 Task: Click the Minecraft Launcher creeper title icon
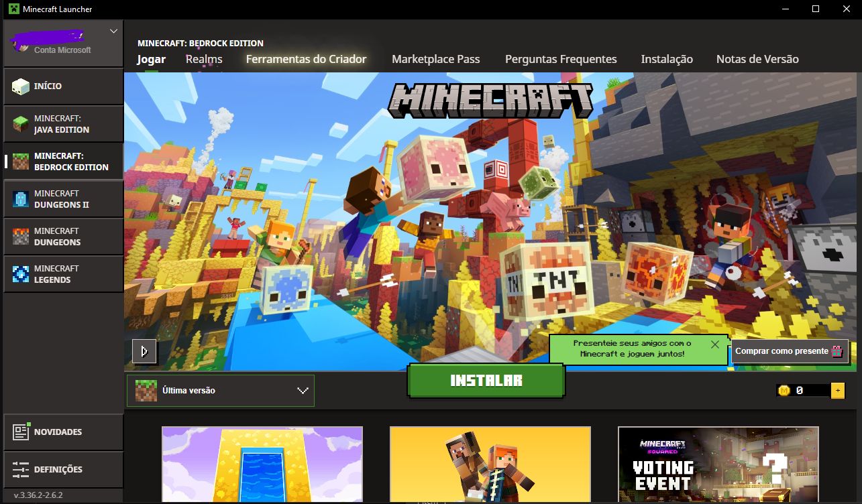tap(13, 9)
